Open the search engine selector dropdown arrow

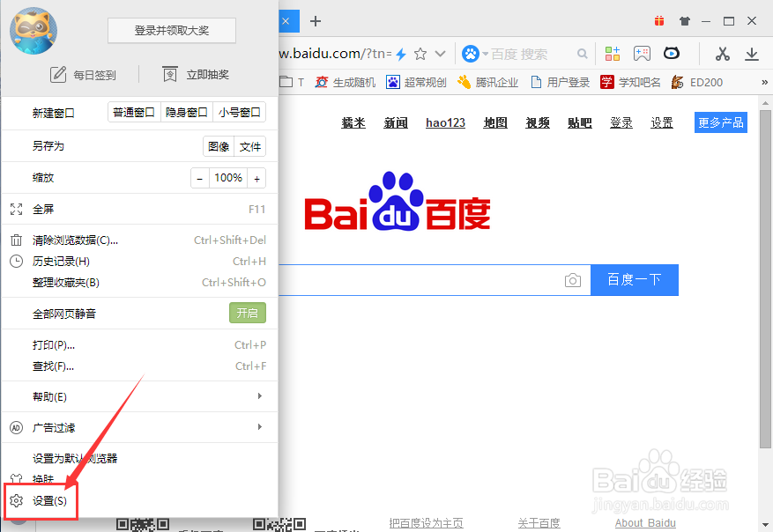click(485, 54)
